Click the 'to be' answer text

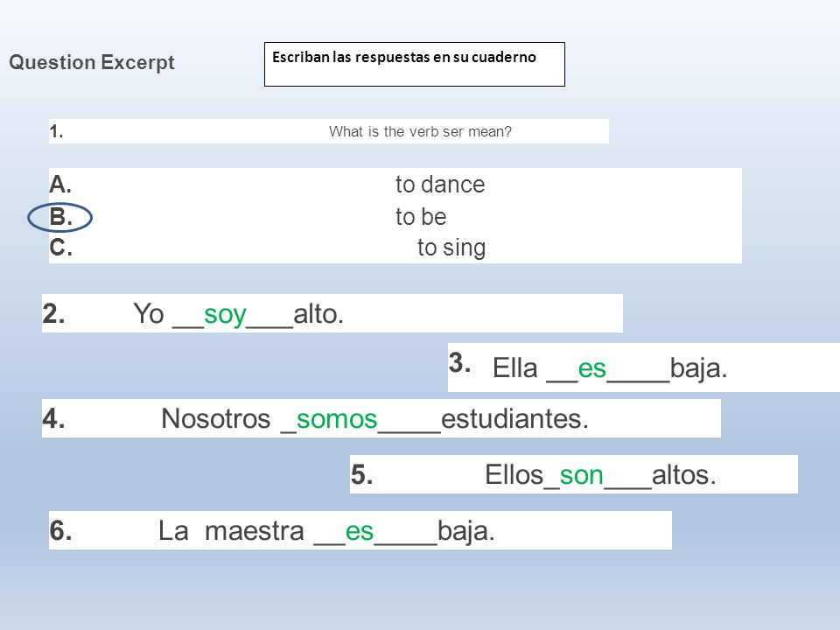tap(421, 217)
